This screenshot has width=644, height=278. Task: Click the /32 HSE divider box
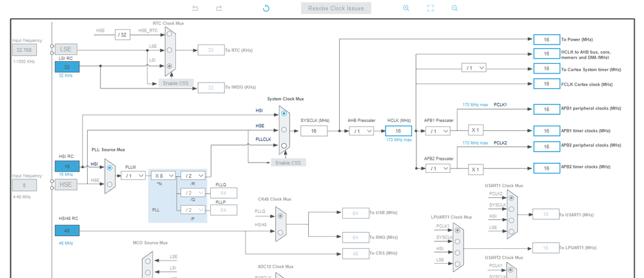pos(122,35)
